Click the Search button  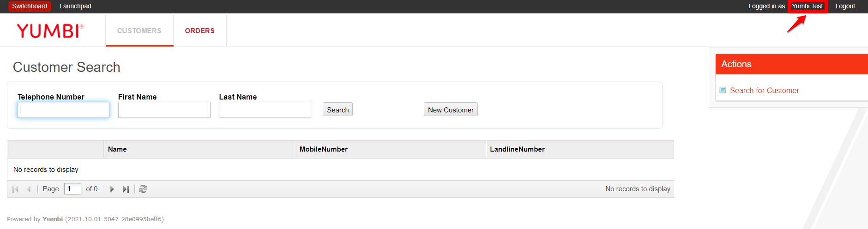point(338,110)
